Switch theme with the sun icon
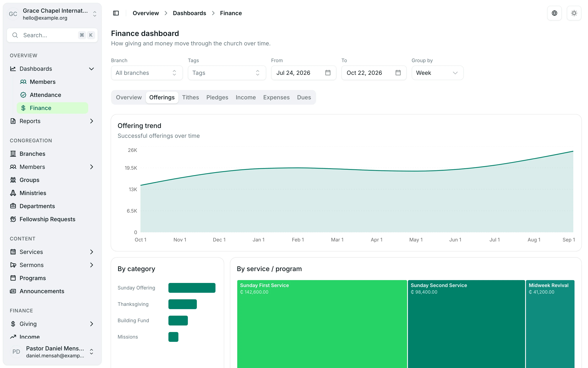The height and width of the screenshot is (368, 588). point(574,13)
